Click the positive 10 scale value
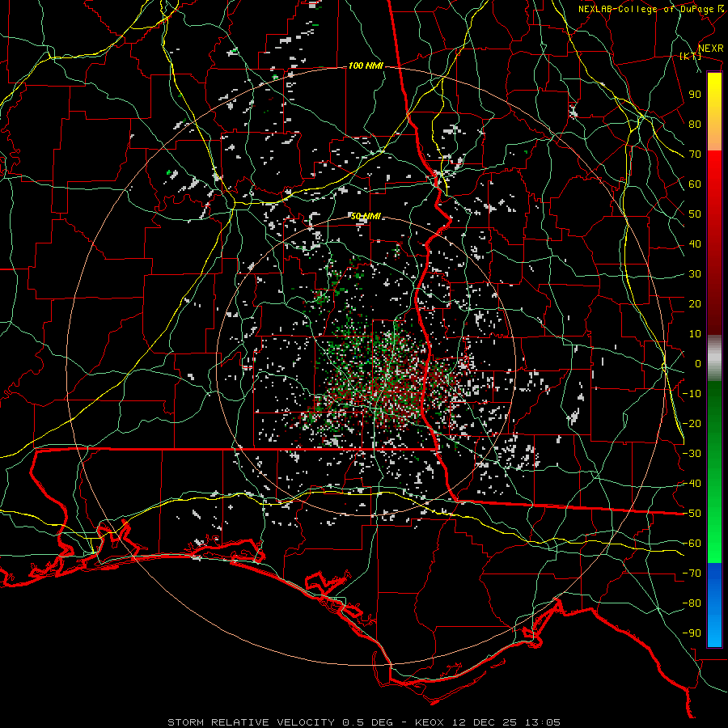728x728 pixels. (695, 334)
